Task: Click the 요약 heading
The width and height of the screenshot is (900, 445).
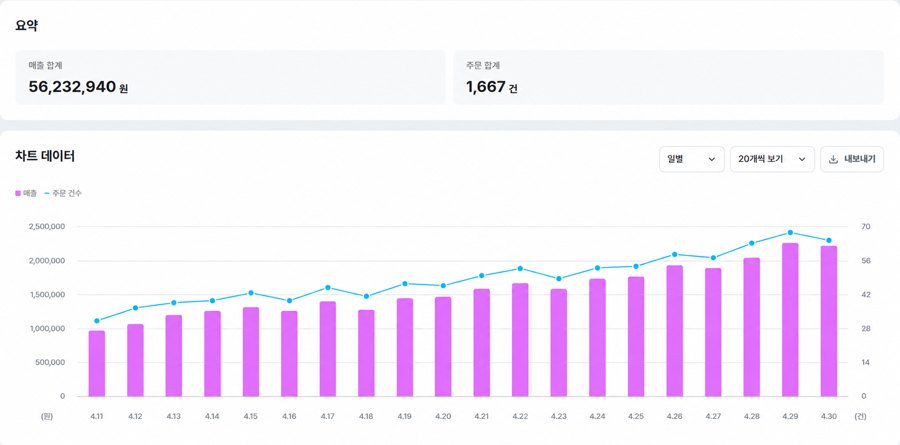Action: pos(26,25)
